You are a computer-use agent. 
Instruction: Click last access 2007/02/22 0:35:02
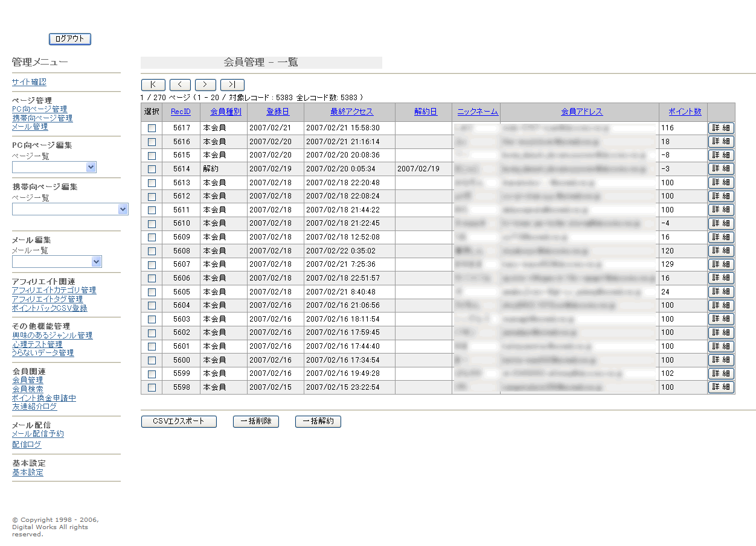[350, 251]
